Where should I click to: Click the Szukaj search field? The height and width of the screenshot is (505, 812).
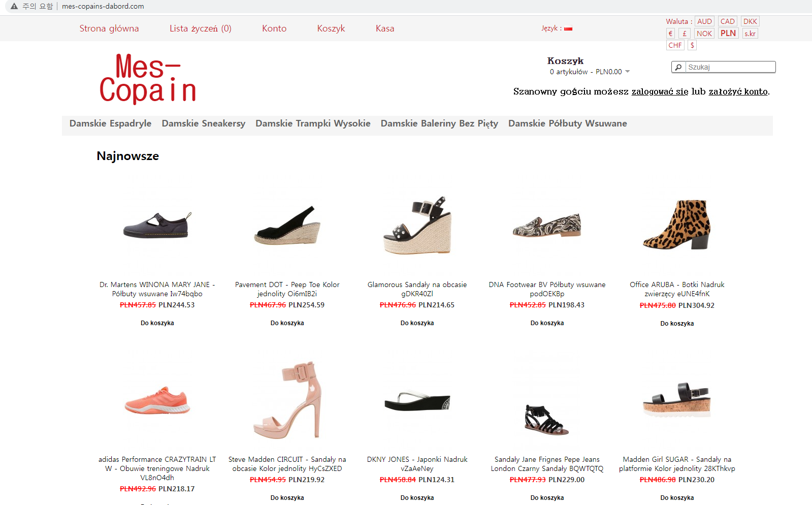(730, 67)
